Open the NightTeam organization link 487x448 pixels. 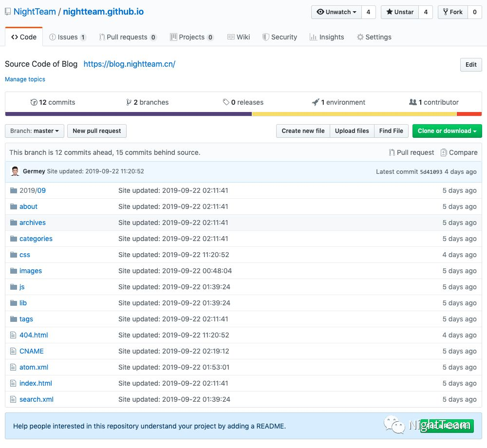coord(35,12)
